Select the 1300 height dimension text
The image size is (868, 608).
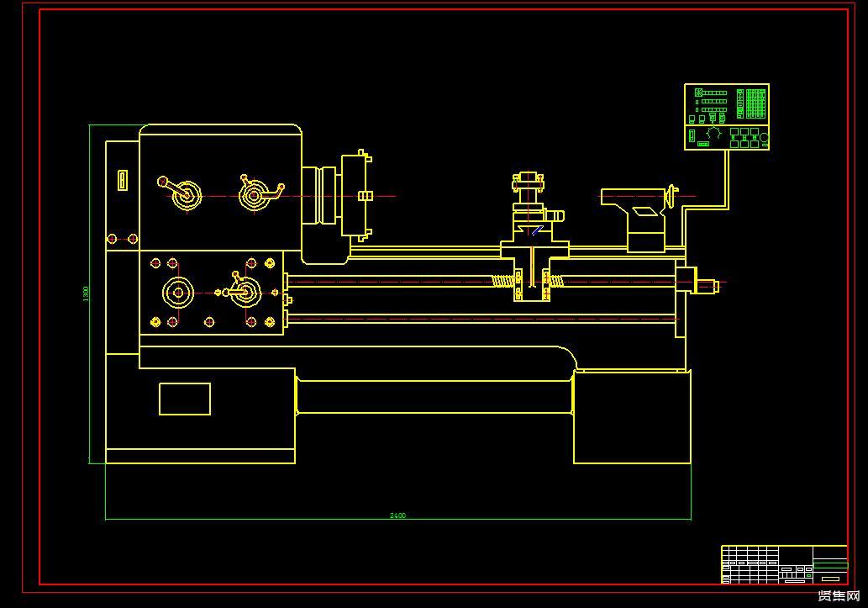86,293
